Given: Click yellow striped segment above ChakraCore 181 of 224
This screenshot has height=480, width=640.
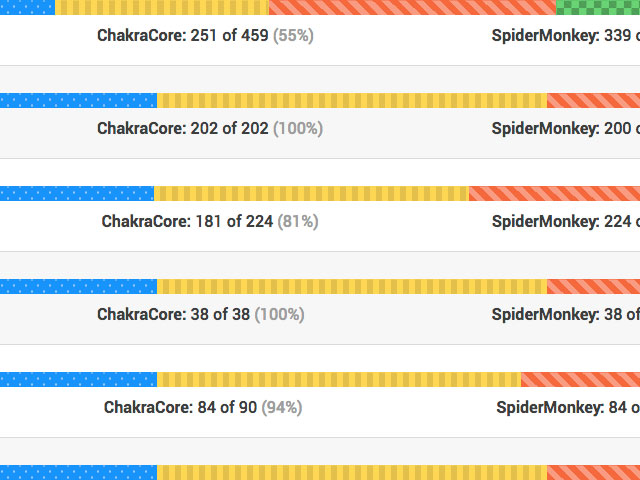Looking at the screenshot, I should click(311, 193).
